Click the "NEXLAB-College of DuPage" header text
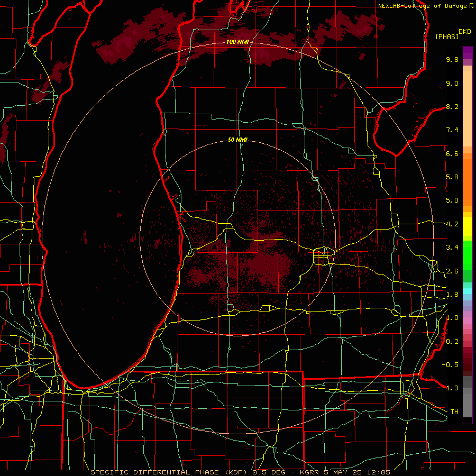This screenshot has width=476, height=476. (423, 6)
